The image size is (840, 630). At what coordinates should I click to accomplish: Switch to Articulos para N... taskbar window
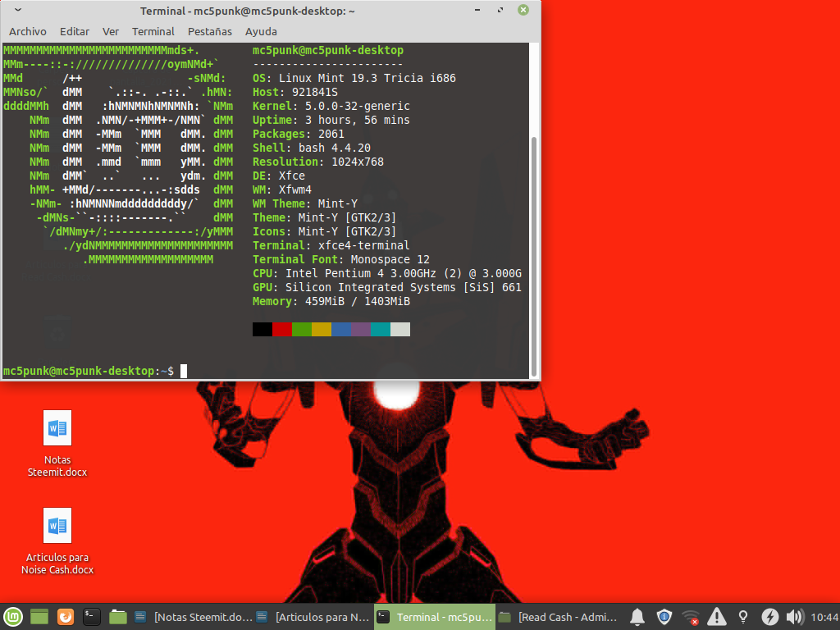click(313, 617)
